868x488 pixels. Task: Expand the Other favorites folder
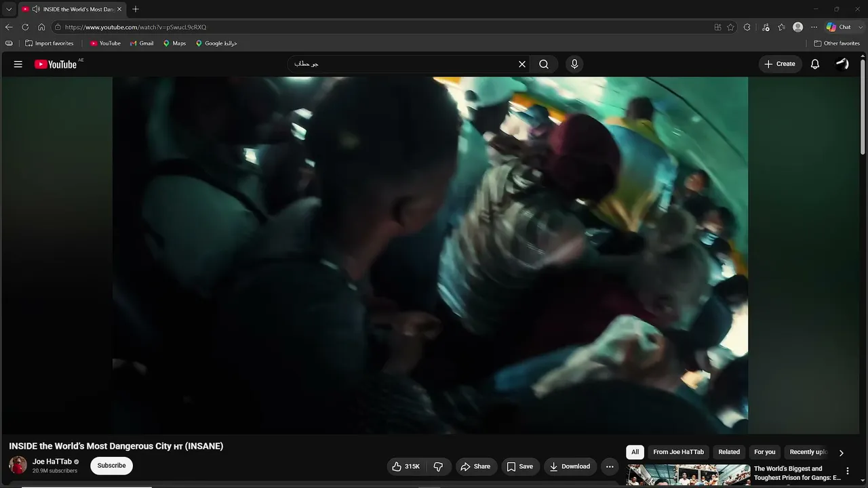tap(837, 43)
